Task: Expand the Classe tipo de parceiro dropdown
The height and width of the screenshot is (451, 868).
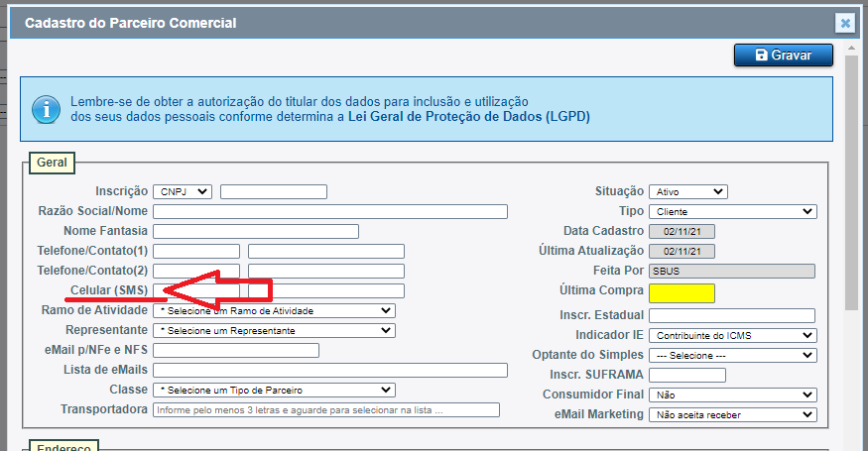Action: coord(274,390)
